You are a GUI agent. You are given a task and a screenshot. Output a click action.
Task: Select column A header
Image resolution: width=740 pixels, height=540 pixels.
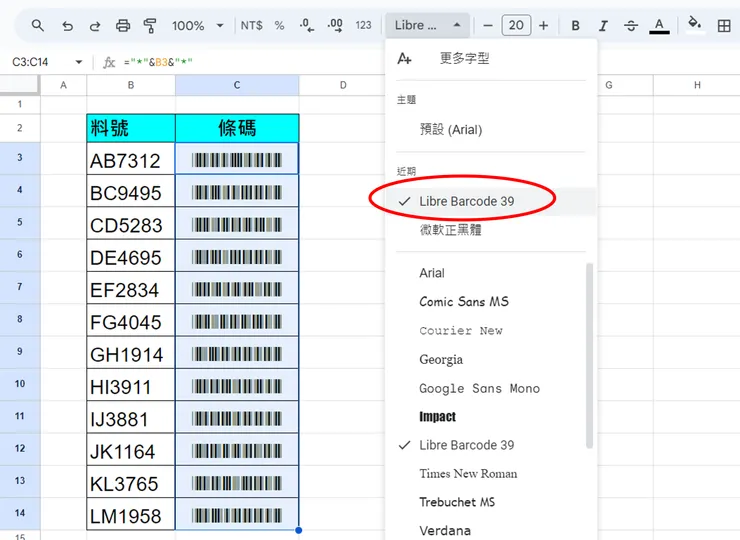click(63, 85)
